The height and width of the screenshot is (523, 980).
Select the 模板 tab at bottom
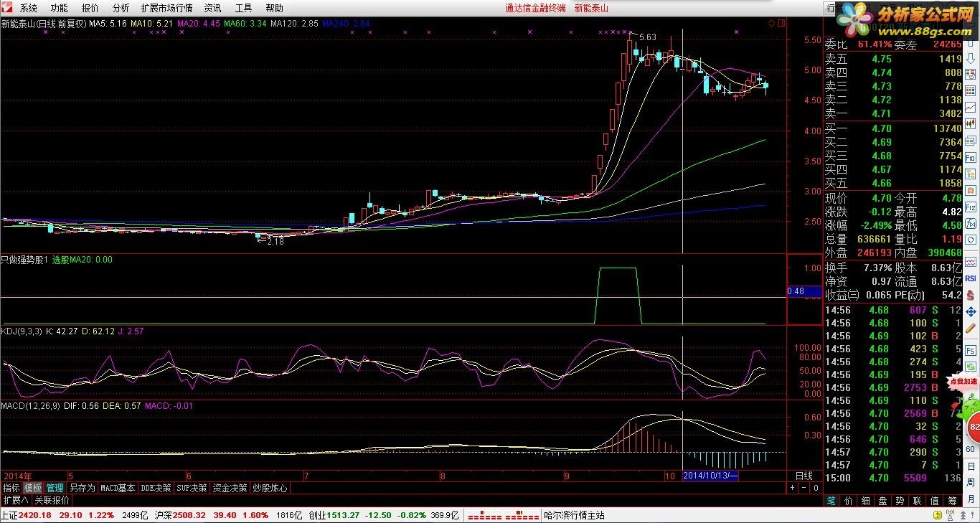[33, 488]
